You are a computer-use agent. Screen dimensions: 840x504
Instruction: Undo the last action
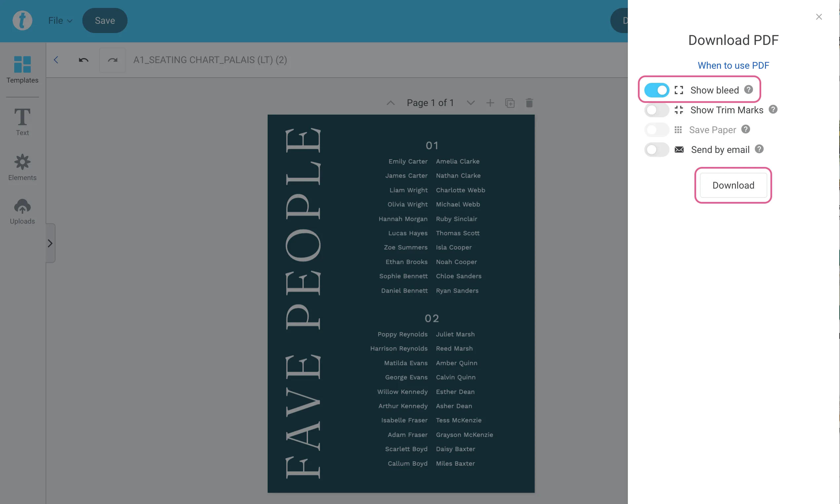[x=83, y=60]
